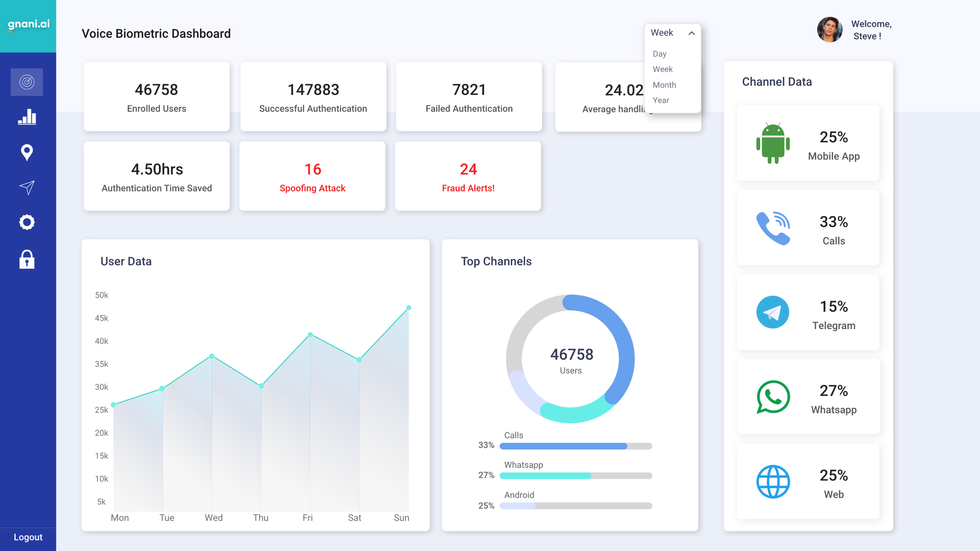The image size is (980, 551).
Task: Select Month from the period dropdown
Action: pos(664,85)
